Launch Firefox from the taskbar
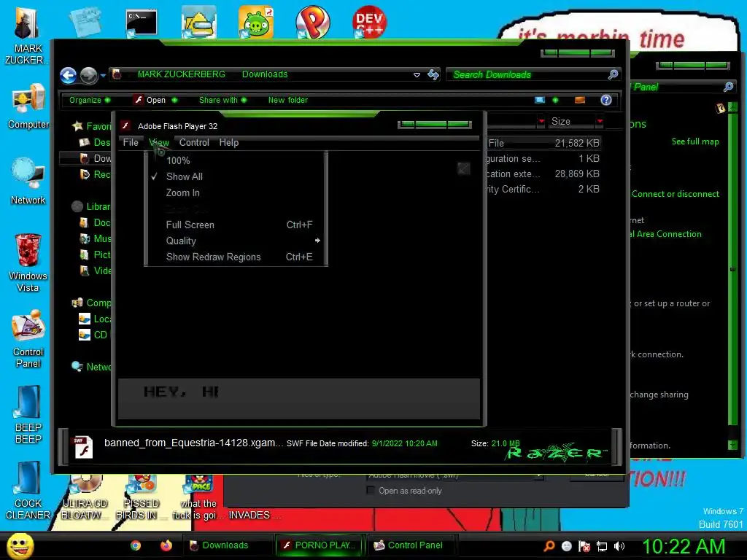The image size is (747, 560). tap(166, 545)
